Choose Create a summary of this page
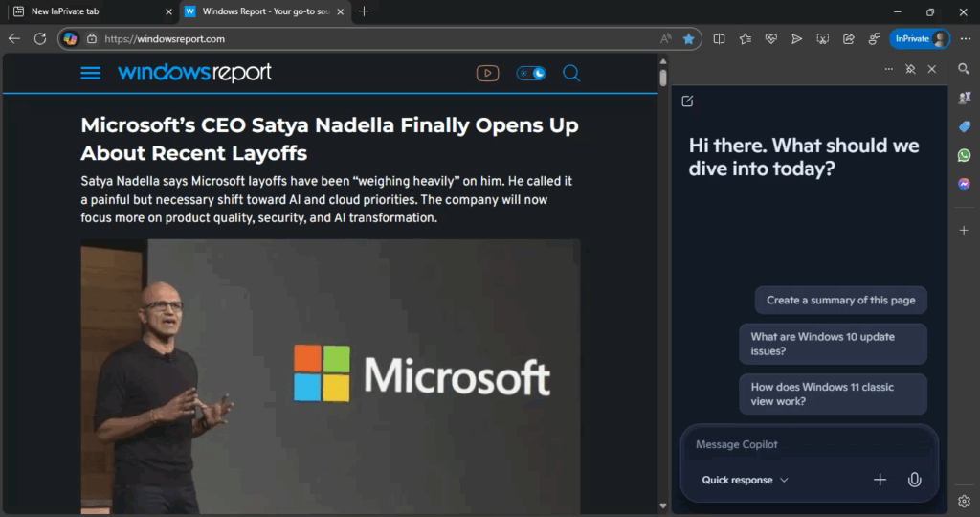The image size is (980, 517). pos(840,300)
